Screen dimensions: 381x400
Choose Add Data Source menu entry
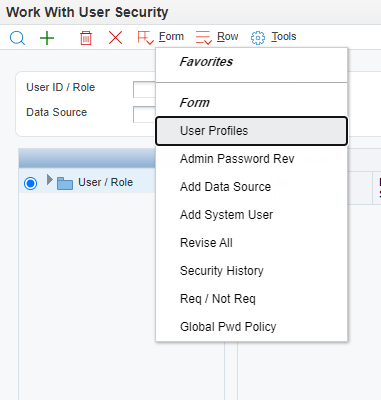[252, 187]
